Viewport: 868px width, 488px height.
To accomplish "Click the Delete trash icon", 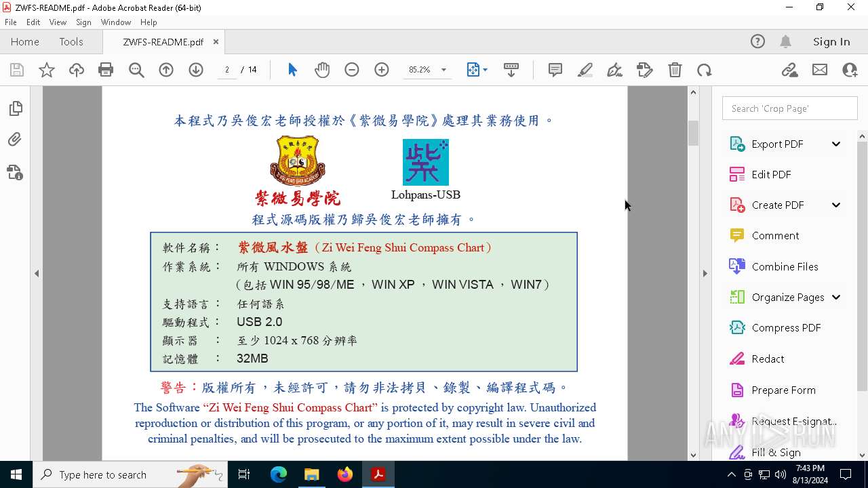I will [675, 70].
